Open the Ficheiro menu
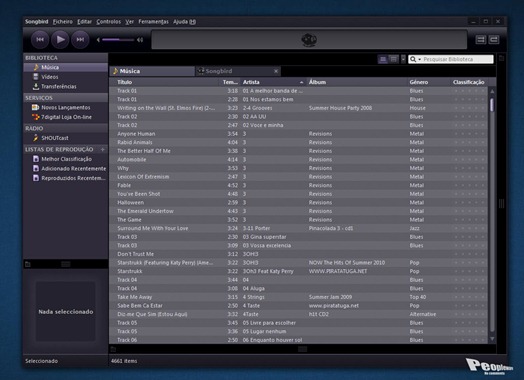The image size is (524, 380). (62, 22)
